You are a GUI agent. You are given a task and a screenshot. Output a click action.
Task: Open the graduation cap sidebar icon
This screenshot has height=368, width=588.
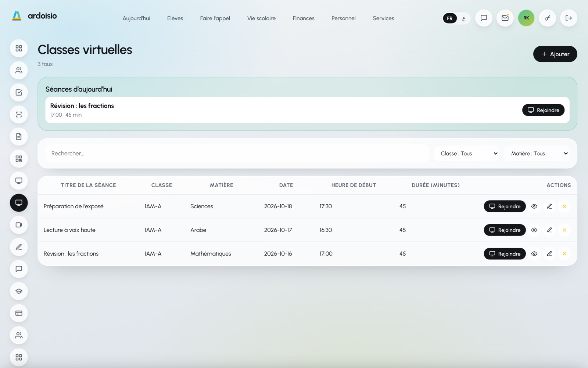pyautogui.click(x=19, y=291)
